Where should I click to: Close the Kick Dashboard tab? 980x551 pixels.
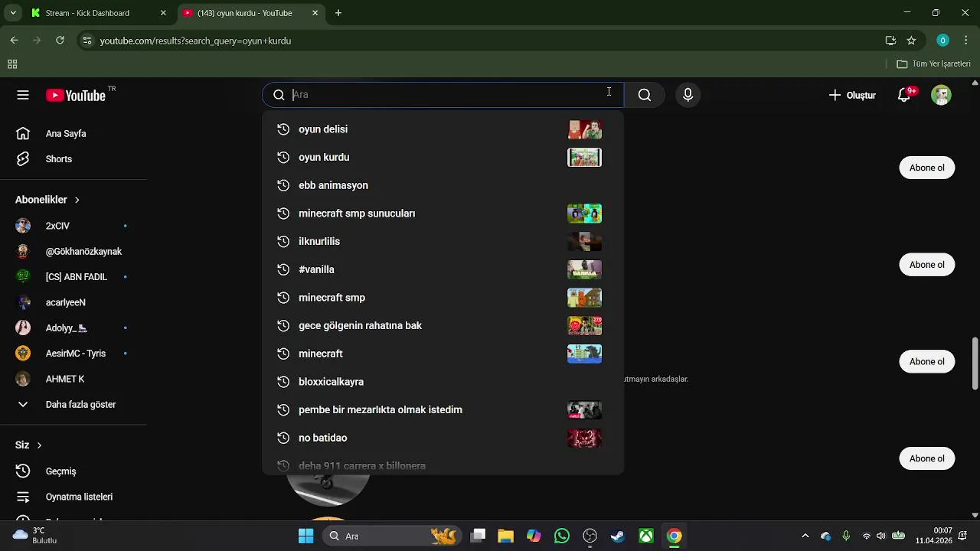162,13
